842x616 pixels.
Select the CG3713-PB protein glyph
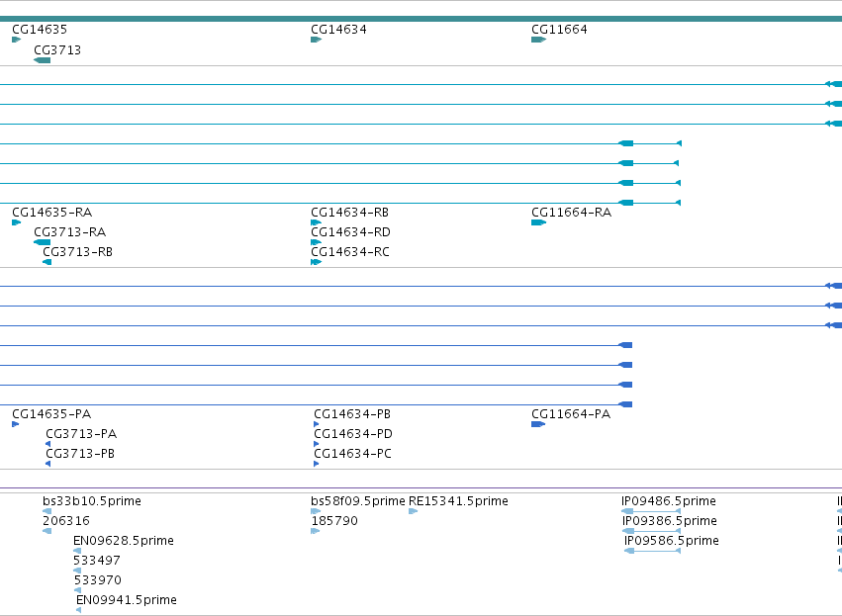(x=48, y=464)
